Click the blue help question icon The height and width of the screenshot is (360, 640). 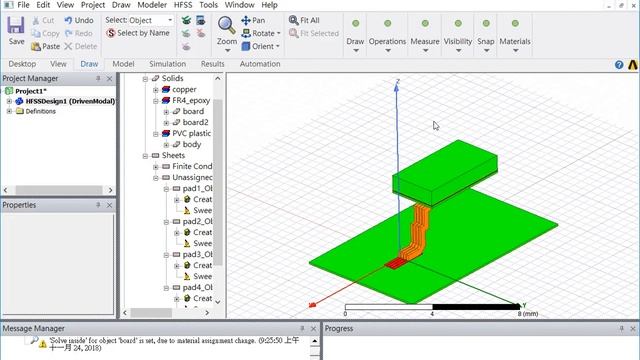pos(619,64)
